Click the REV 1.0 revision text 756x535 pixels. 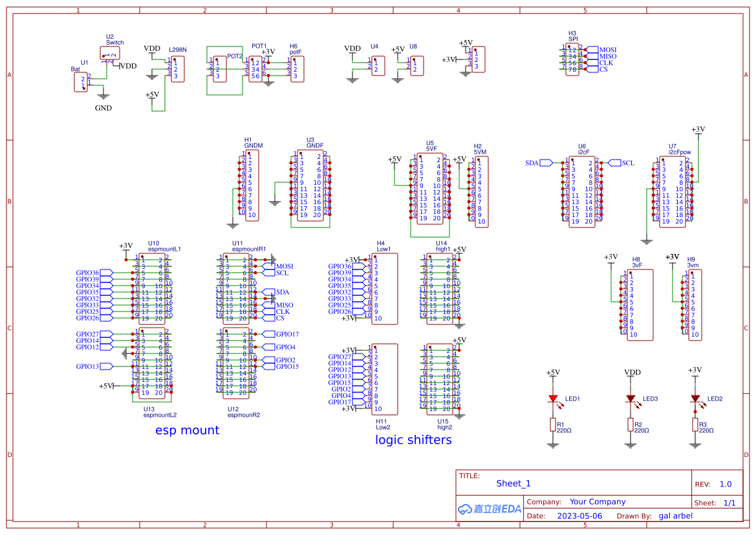tap(726, 483)
